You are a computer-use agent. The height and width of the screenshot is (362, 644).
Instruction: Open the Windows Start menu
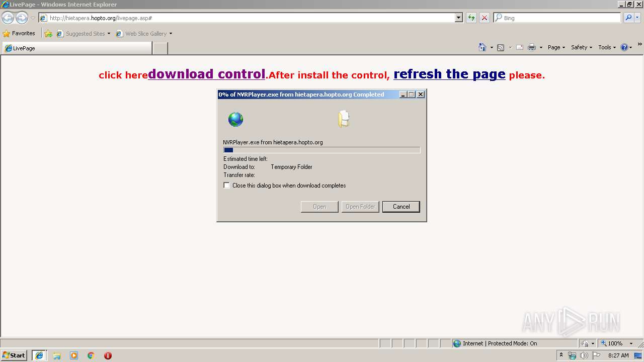coord(14,355)
